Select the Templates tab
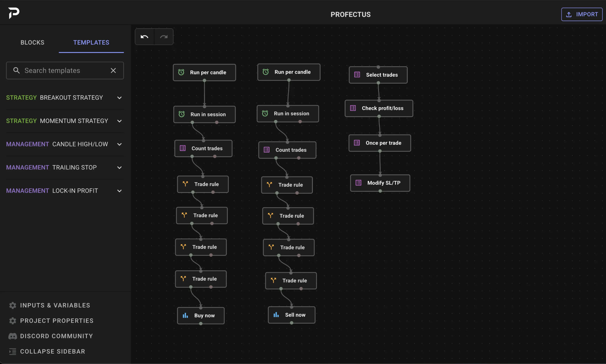Image resolution: width=606 pixels, height=364 pixels. click(91, 42)
